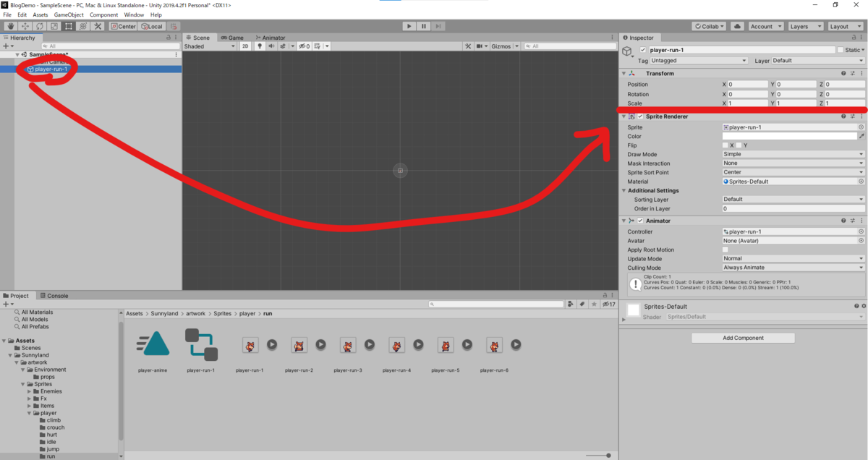Open the Layer dropdown (Default)
This screenshot has height=460, width=868.
tap(818, 61)
